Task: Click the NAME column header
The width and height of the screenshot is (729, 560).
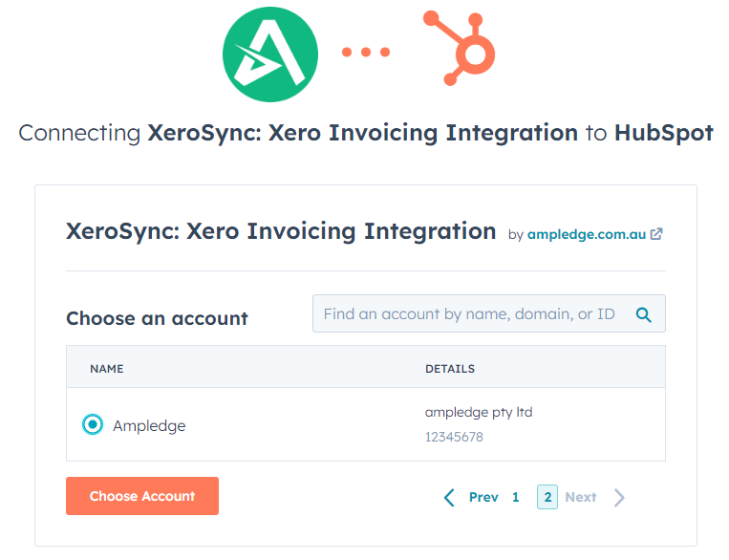Action: coord(107,369)
